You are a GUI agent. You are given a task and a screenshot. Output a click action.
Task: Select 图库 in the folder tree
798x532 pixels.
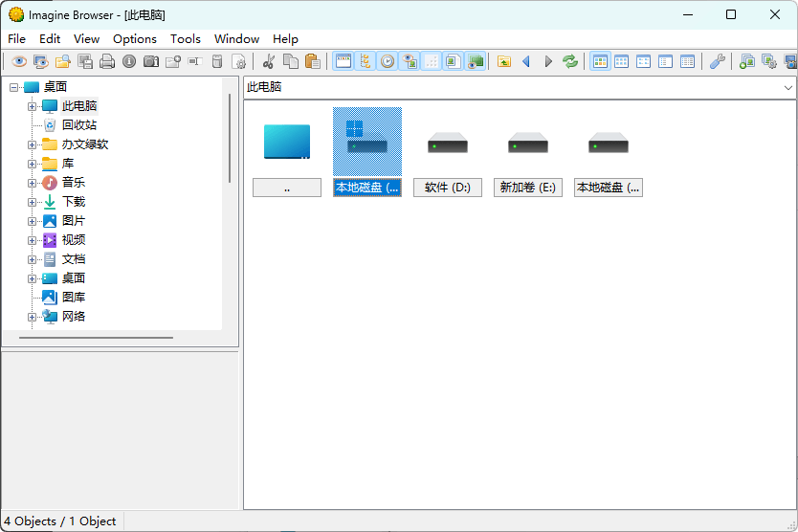click(x=74, y=298)
